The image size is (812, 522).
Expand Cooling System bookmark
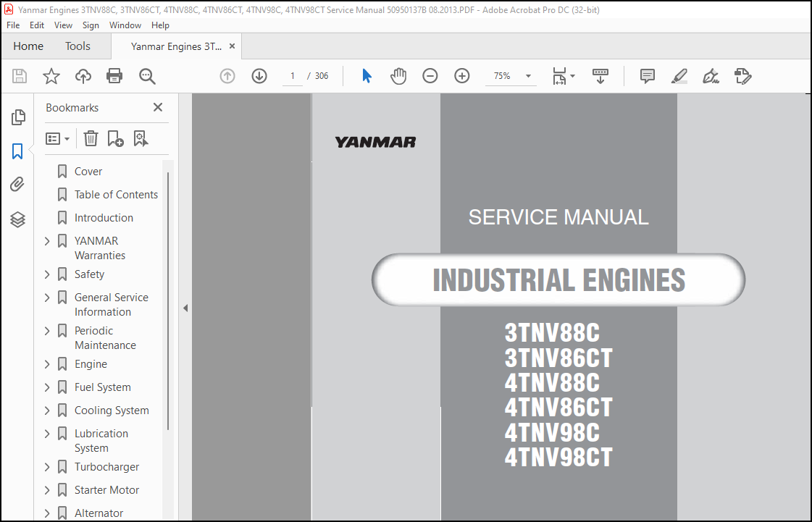tap(47, 410)
